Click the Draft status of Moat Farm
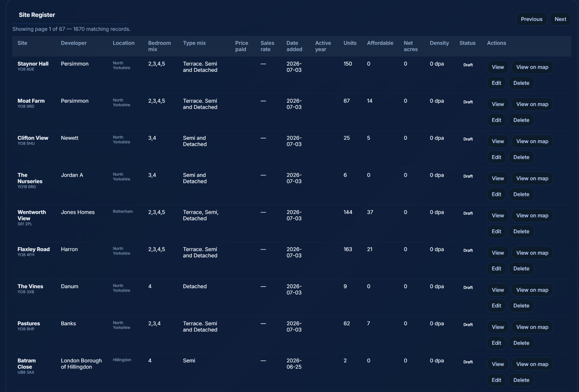Screen dimensions: 579x392 click(x=468, y=102)
